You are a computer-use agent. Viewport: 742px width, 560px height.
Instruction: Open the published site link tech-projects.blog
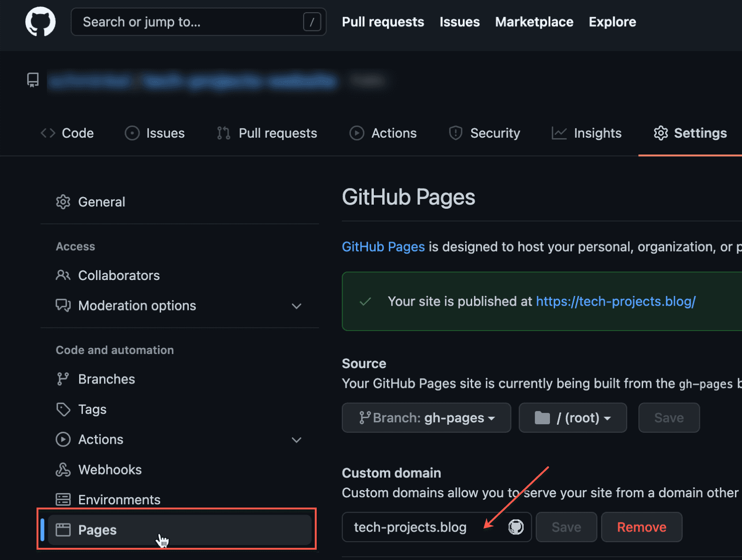point(616,301)
